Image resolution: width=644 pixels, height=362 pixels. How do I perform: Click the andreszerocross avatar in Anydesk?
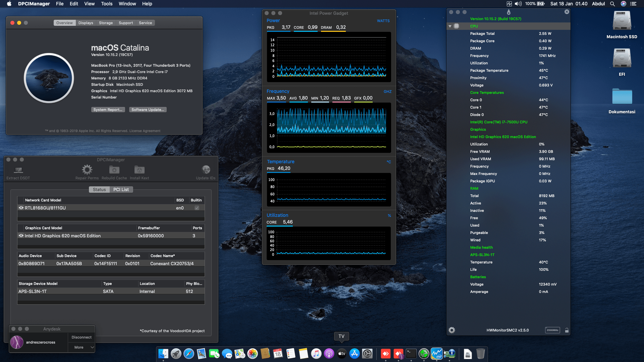coord(17,342)
